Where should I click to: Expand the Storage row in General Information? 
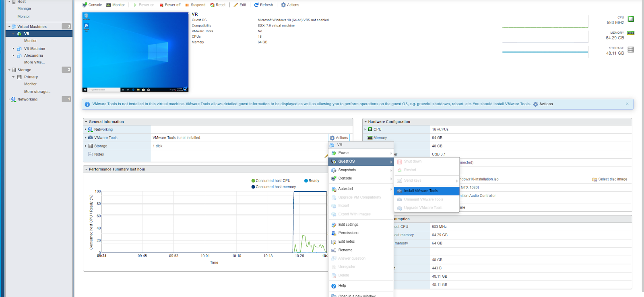[86, 146]
